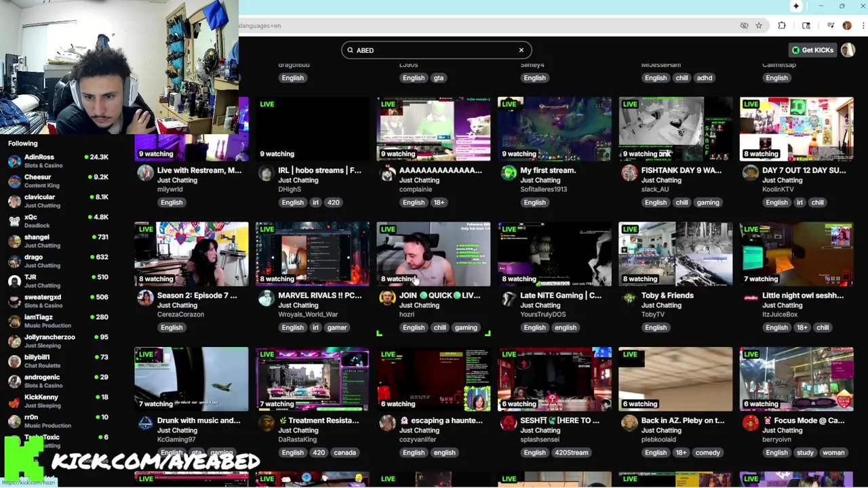Click the magnifier icon in the search box
The height and width of the screenshot is (488, 868).
point(351,50)
